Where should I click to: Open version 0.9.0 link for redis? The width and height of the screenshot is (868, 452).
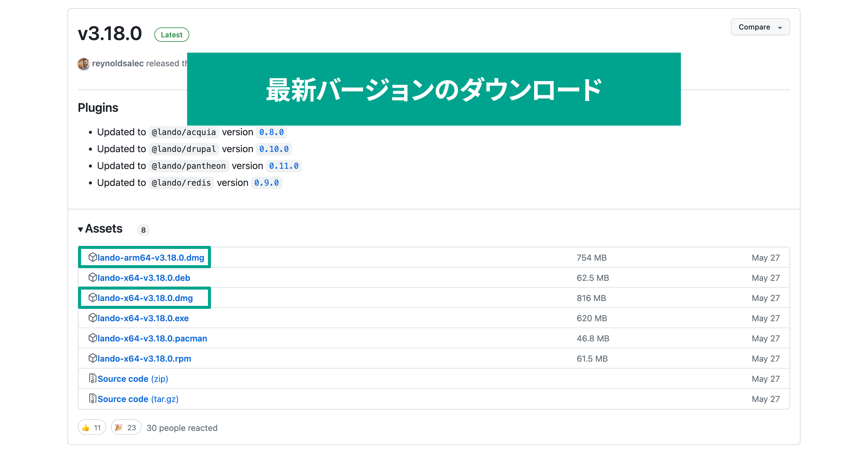[266, 183]
